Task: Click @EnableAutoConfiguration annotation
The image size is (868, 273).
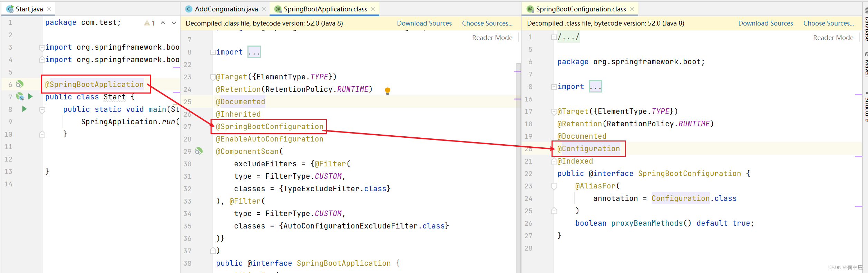Action: coord(270,139)
